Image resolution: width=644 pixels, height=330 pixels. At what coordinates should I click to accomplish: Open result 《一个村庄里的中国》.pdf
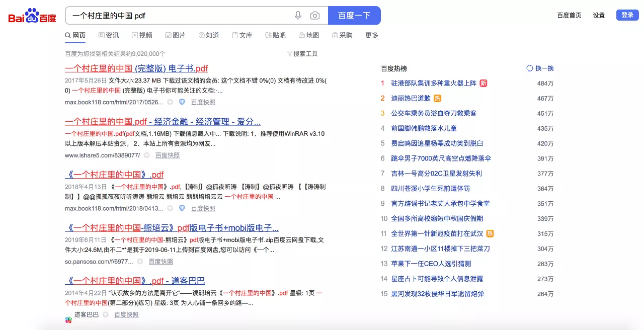click(x=114, y=175)
